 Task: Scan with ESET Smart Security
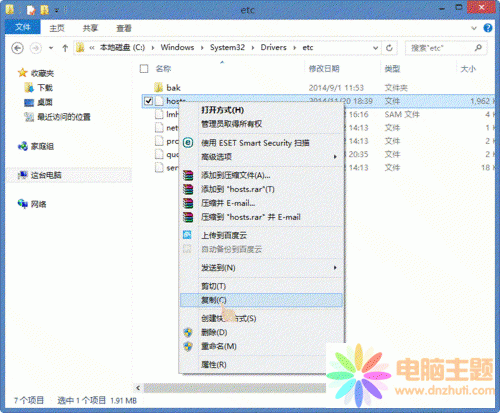(x=262, y=143)
